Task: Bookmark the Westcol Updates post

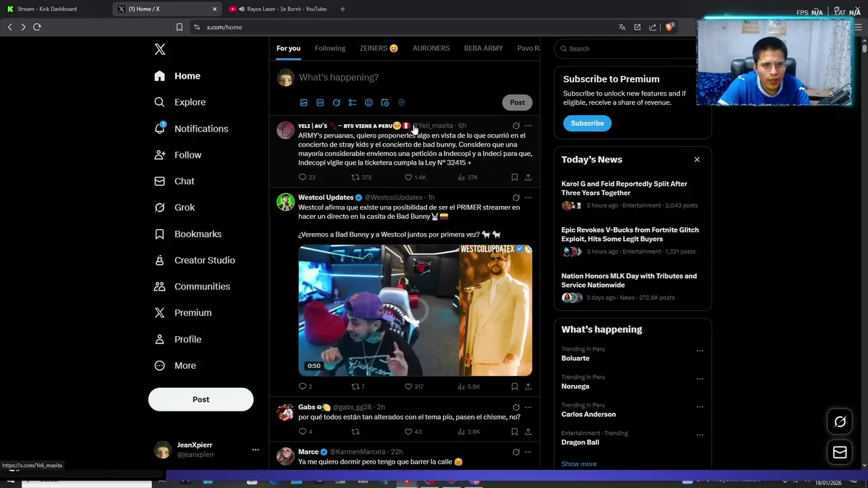Action: 515,387
